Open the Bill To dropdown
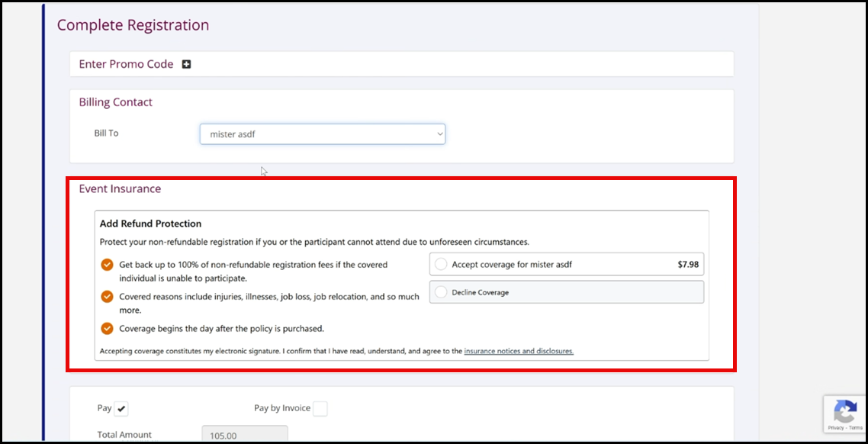The height and width of the screenshot is (444, 868). point(322,134)
